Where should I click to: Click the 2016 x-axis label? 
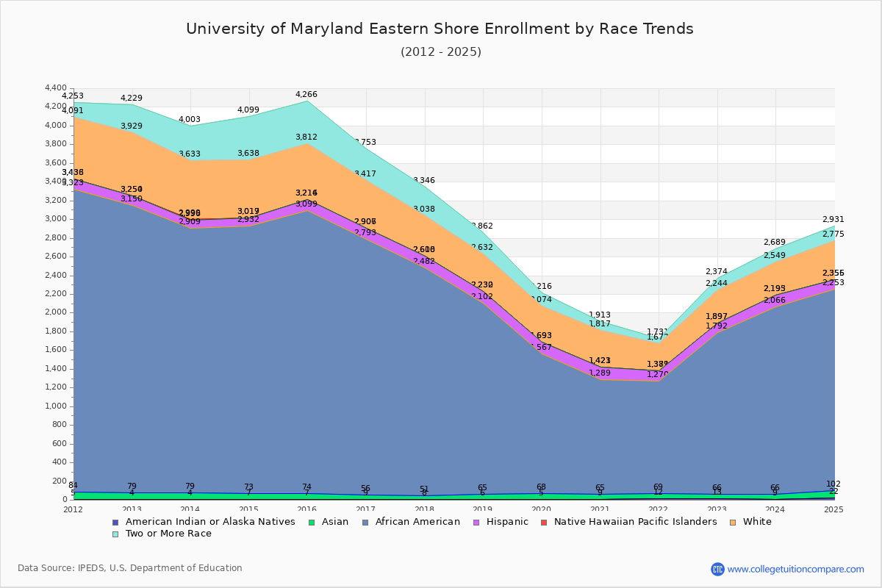click(307, 509)
